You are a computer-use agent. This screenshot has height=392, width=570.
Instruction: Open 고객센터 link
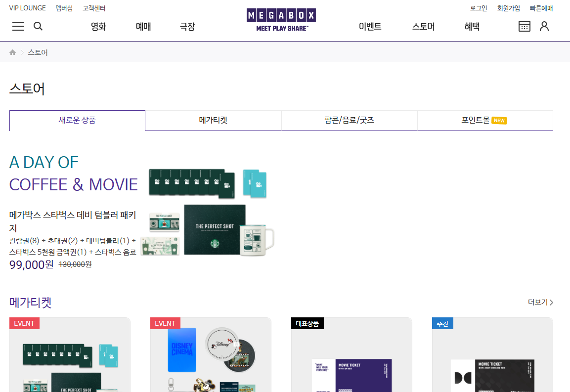coord(94,8)
